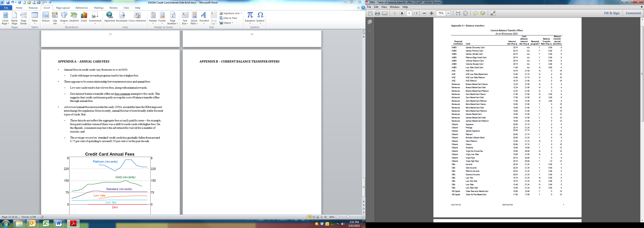Print the PDF in Adobe Reader

(x=377, y=13)
